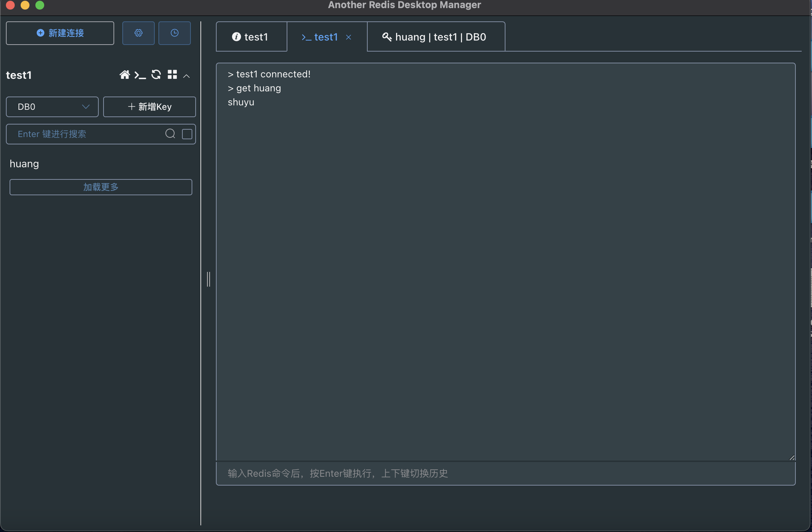Viewport: 812px width, 532px height.
Task: Open Redis console via terminal icon
Action: (140, 75)
